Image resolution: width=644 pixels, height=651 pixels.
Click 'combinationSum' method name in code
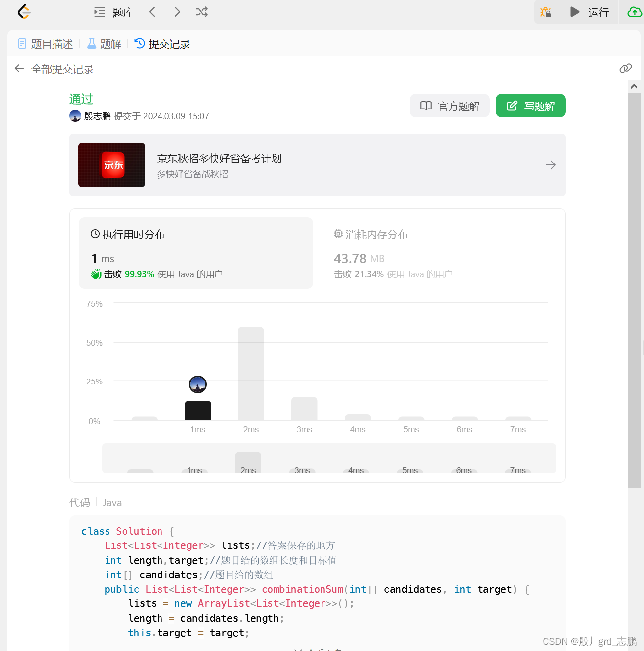(x=303, y=589)
